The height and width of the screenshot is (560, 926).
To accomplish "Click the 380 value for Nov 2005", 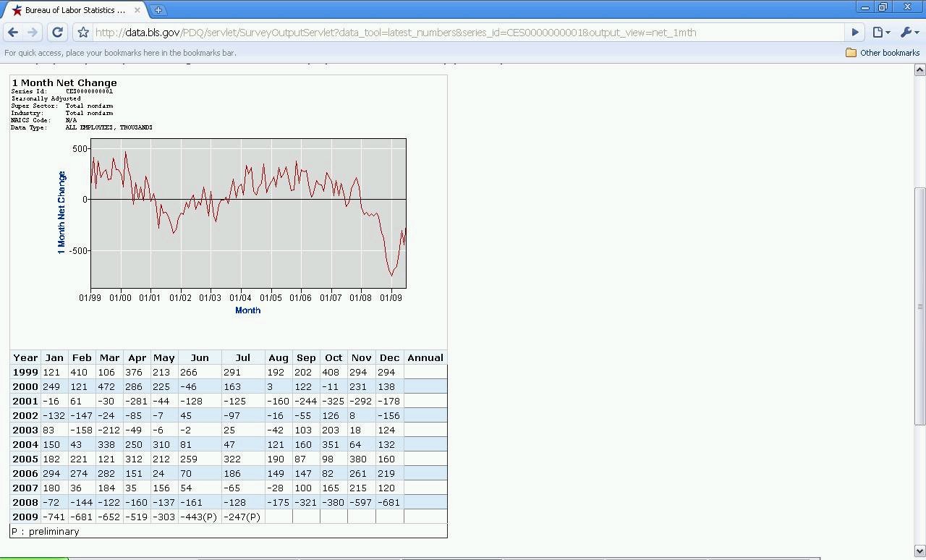I will 360,459.
